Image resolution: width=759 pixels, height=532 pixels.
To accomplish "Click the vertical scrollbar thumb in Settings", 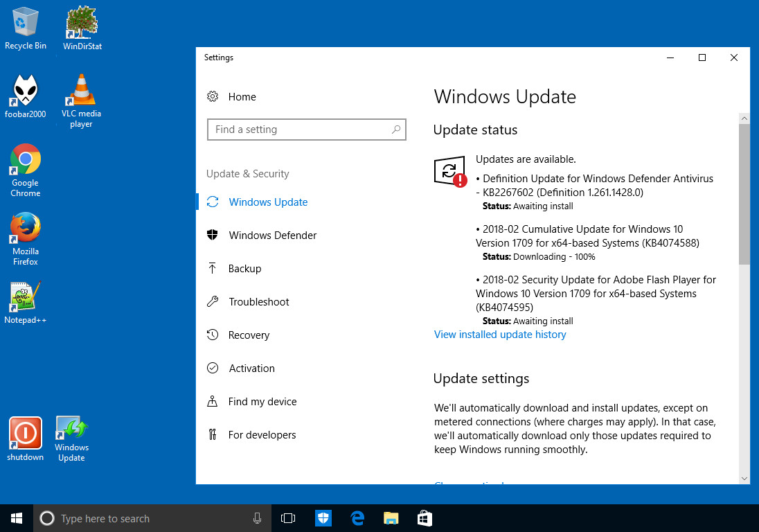I will [x=744, y=194].
